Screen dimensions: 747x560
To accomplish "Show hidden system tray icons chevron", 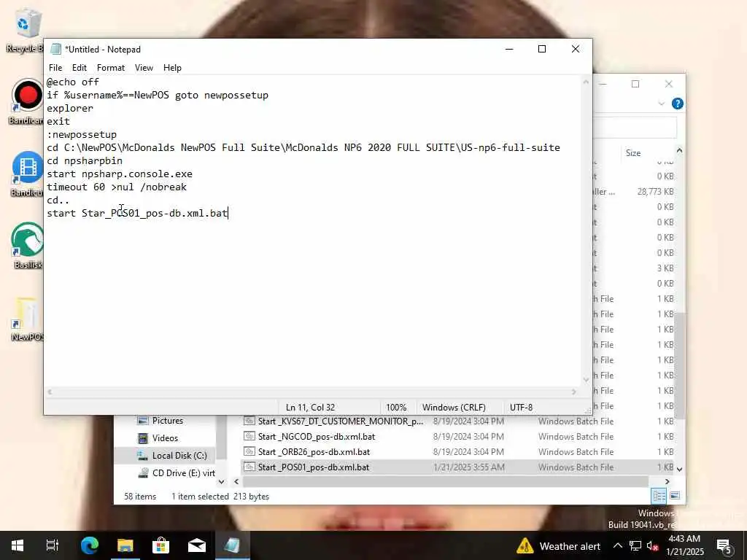I will 617,546.
